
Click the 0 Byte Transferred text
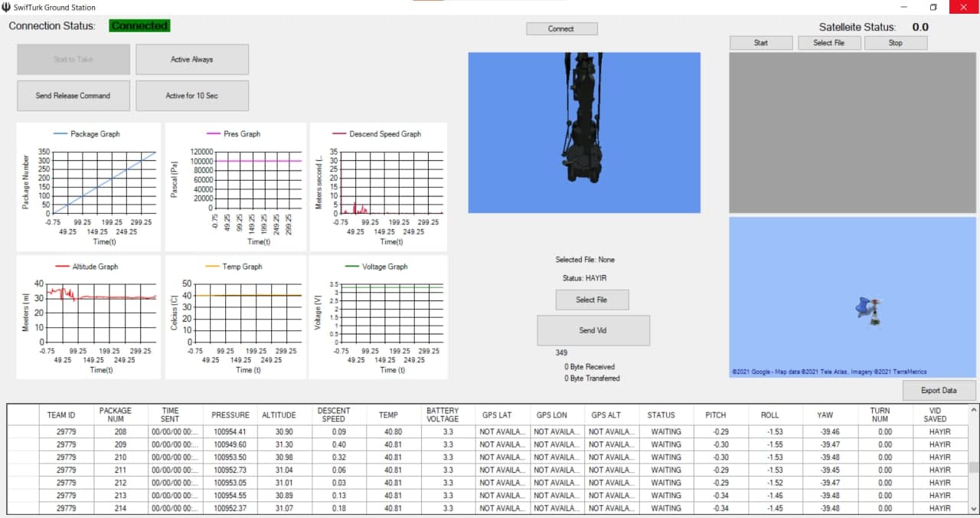[x=593, y=379]
